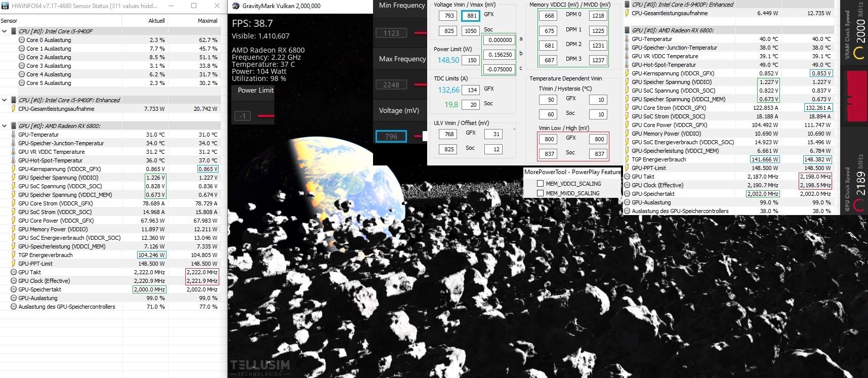Click chip icon beside CPU [#0]: Intel Core i5-9400F in HWiNFO64 window
868x378 pixels.
[14, 31]
